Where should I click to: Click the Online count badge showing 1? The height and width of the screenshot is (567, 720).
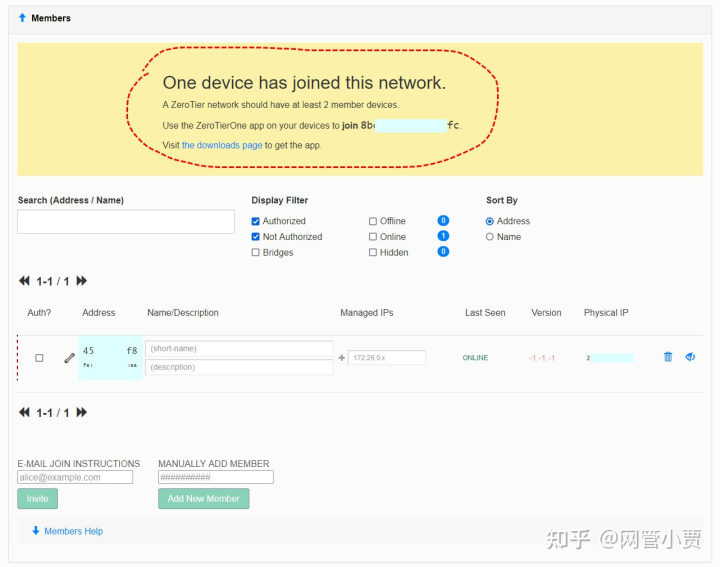pos(443,236)
